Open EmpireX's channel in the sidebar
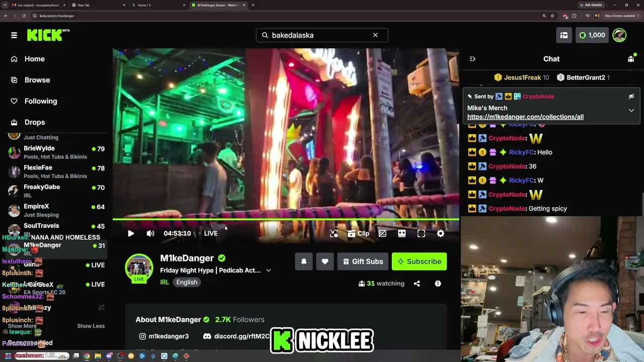The width and height of the screenshot is (644, 362). click(56, 210)
